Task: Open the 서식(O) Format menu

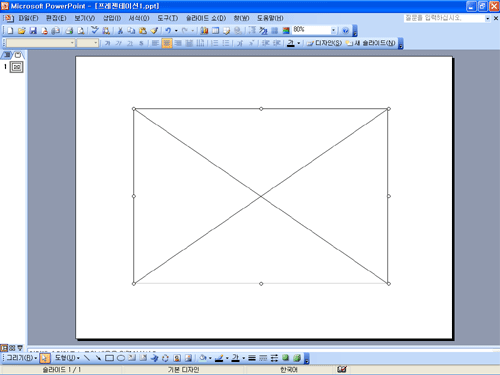Action: coord(139,18)
